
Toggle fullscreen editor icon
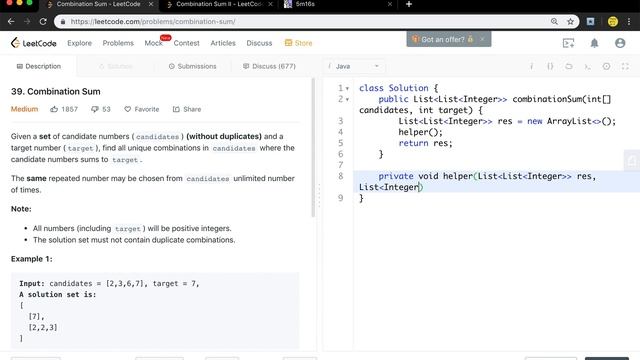pos(625,66)
